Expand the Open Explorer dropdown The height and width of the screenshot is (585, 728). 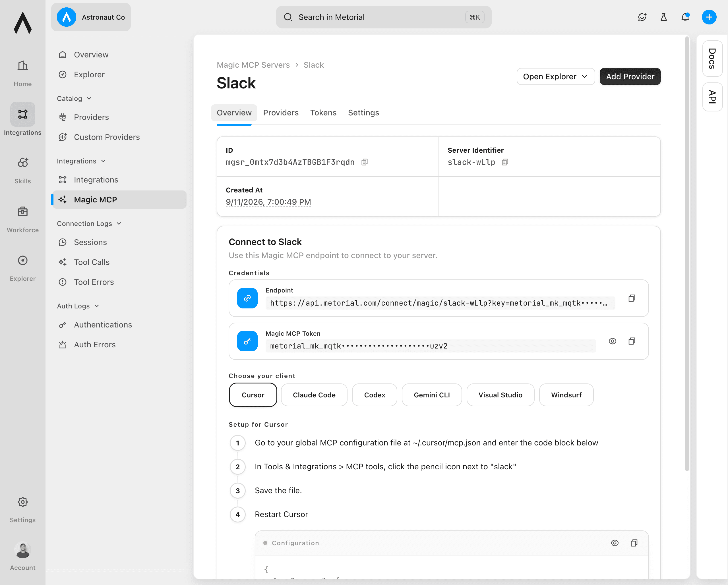[555, 77]
